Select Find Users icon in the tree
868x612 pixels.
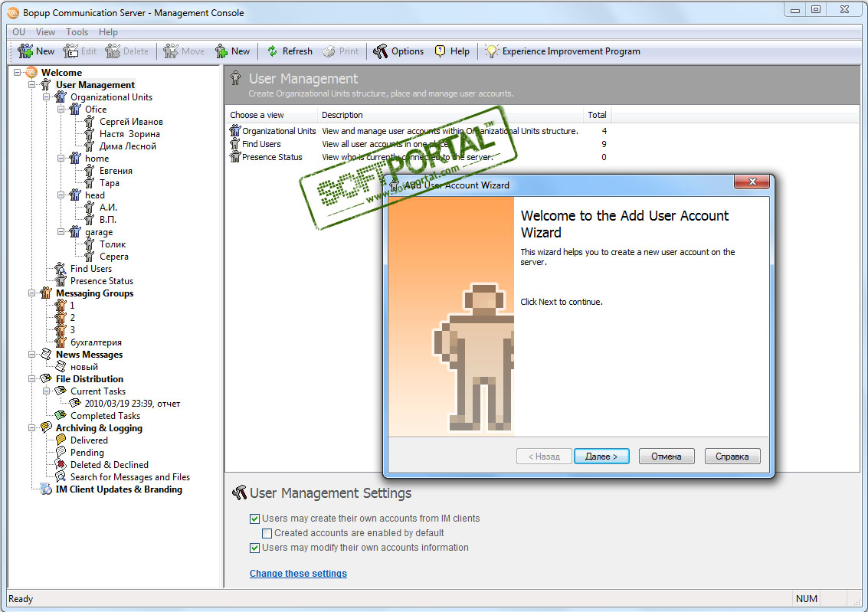click(x=61, y=269)
